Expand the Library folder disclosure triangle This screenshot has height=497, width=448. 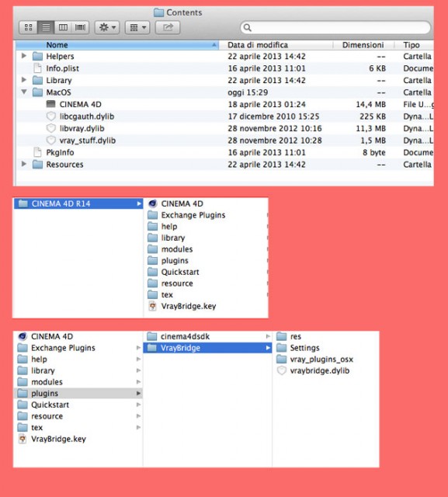24,80
